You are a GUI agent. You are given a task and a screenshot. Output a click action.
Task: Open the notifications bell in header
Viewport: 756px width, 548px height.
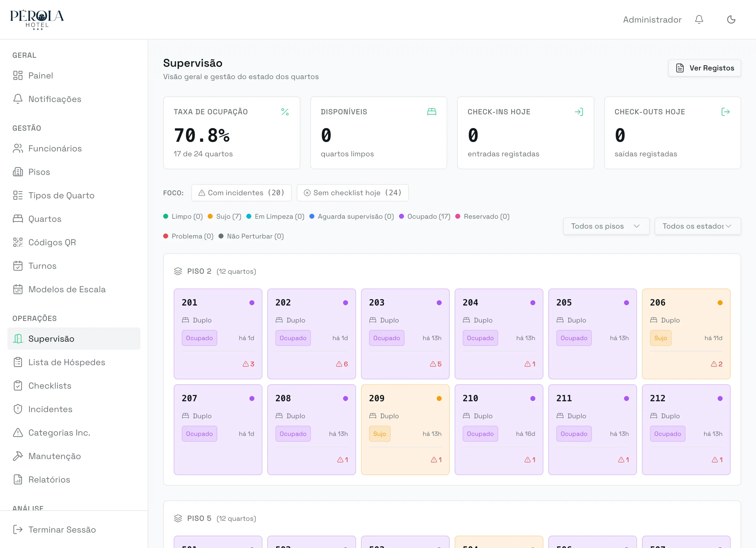click(699, 20)
